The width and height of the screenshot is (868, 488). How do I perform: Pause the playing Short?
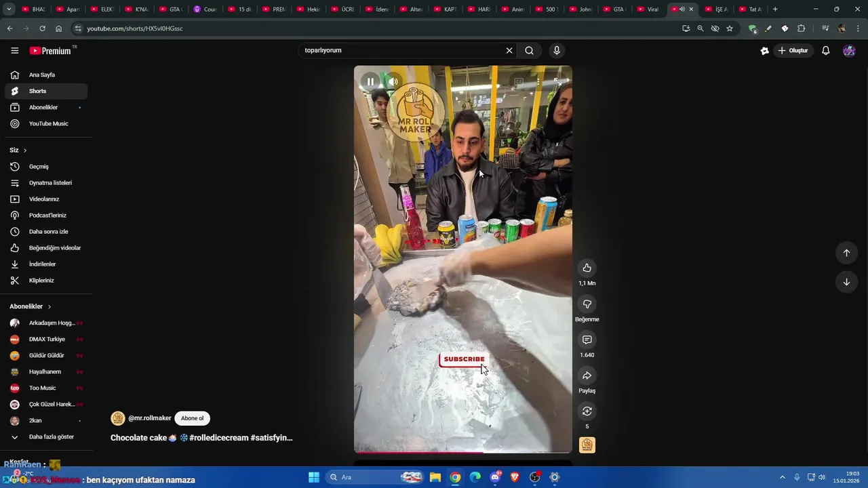[x=370, y=82]
